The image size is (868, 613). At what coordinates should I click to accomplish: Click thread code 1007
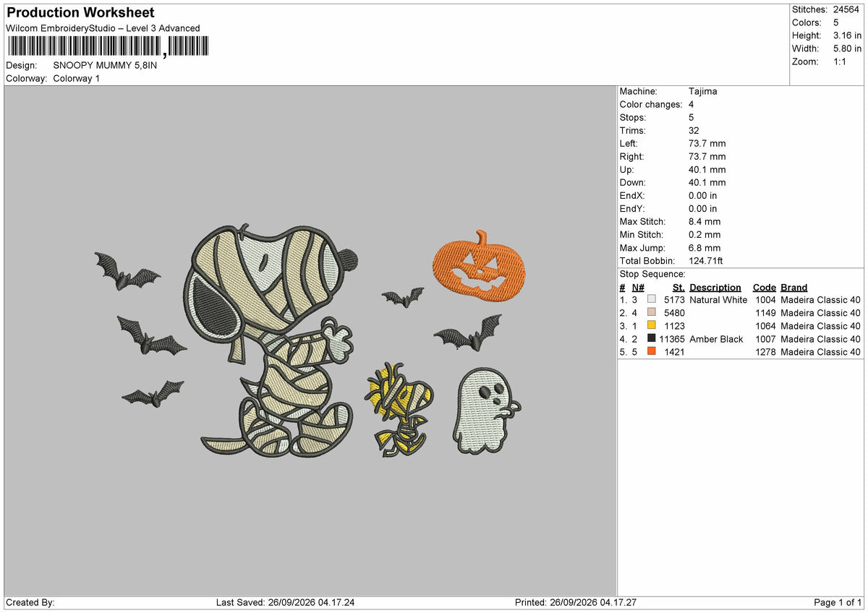[765, 339]
